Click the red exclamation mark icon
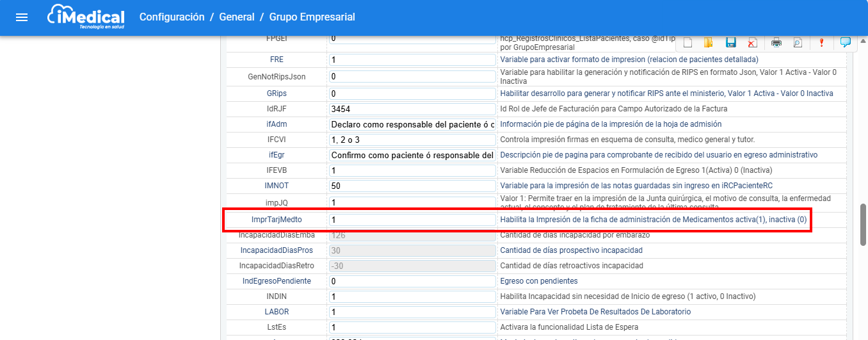Viewport: 868px width, 340px height. (x=821, y=43)
